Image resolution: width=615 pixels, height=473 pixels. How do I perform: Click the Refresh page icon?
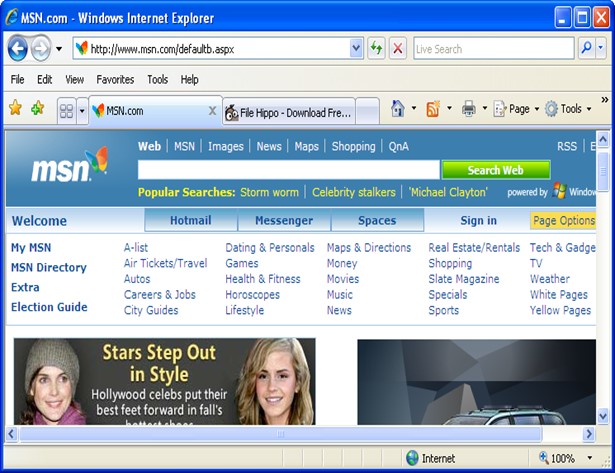click(376, 49)
